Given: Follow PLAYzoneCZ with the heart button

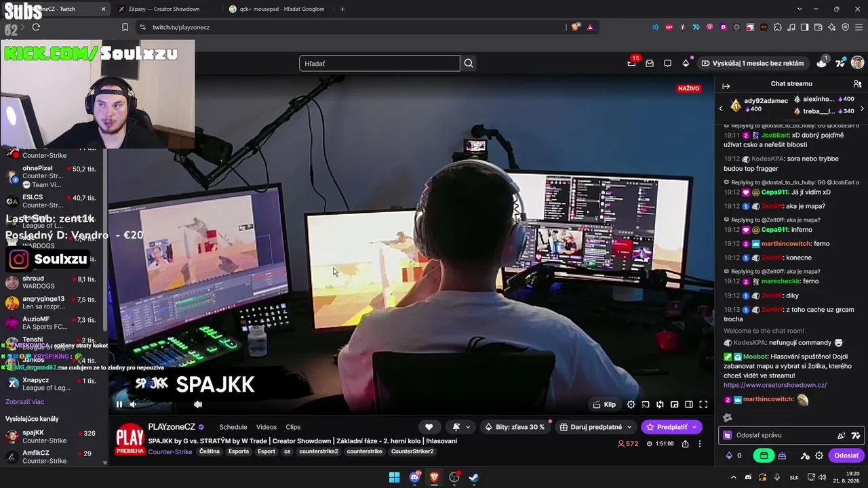Looking at the screenshot, I should 429,427.
